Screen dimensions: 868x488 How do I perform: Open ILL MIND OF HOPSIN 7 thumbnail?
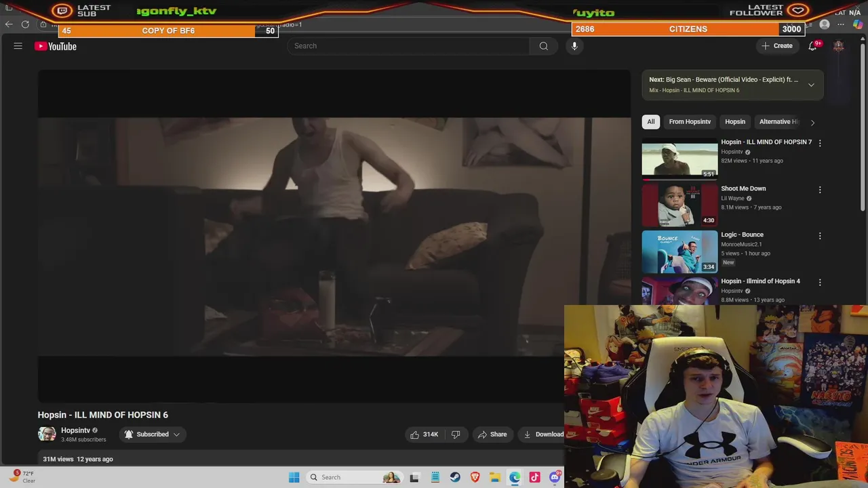click(x=679, y=159)
